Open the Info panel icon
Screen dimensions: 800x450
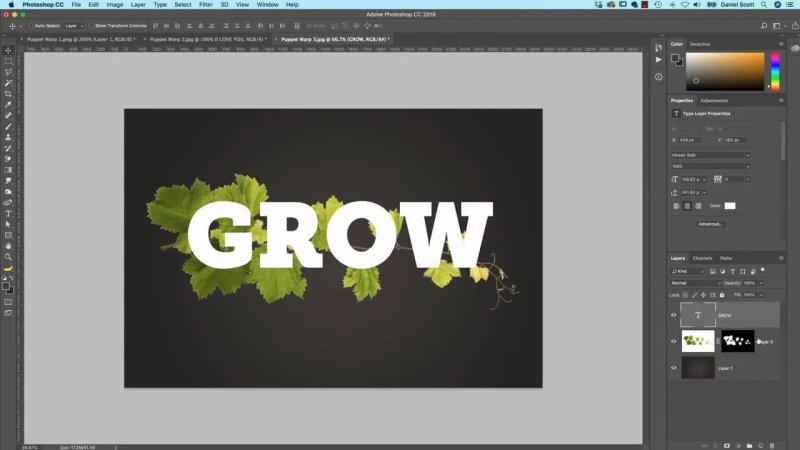tap(659, 77)
